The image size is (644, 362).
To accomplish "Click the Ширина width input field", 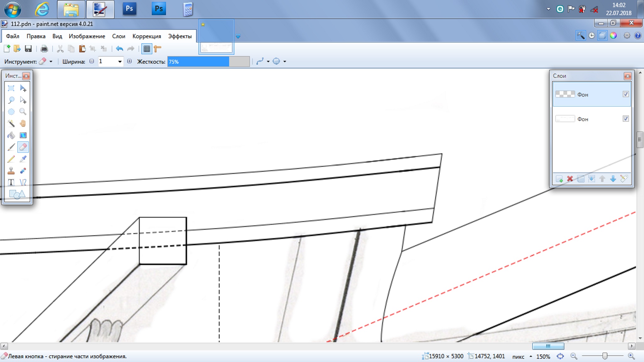I will tap(107, 61).
